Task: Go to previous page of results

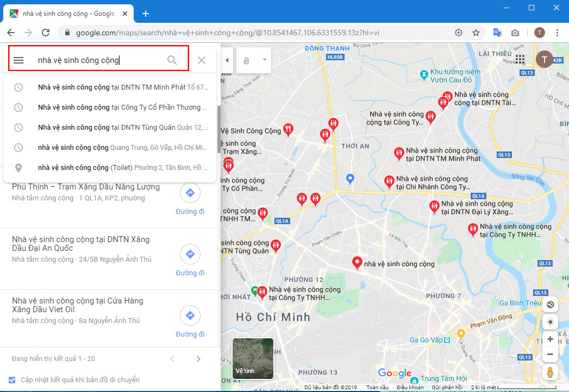Action: point(172,359)
